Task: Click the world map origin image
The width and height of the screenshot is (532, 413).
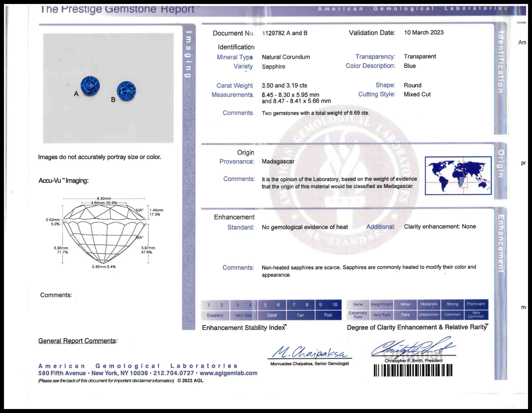Action: pyautogui.click(x=458, y=175)
